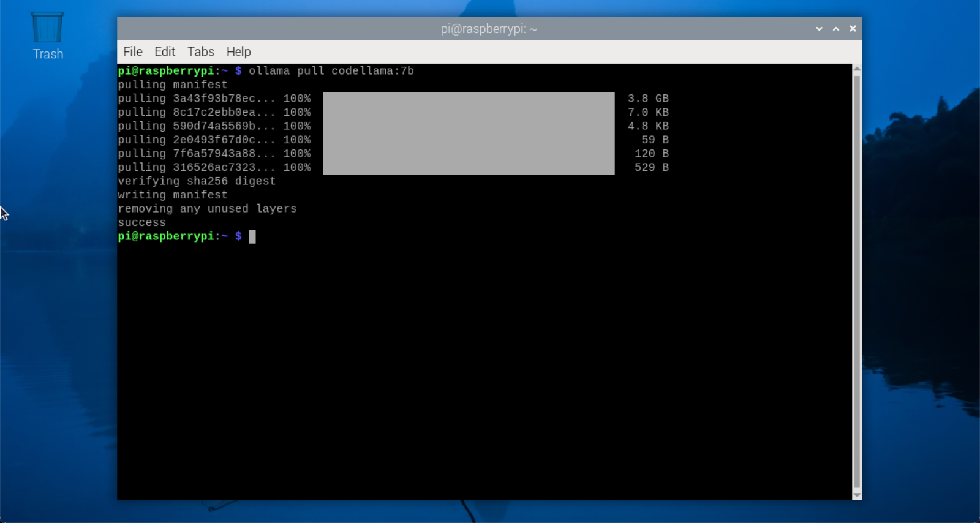Click the '3.8 GB' size value

click(x=648, y=99)
